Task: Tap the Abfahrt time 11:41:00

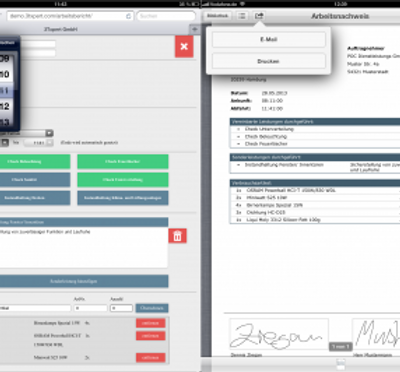Action: point(272,109)
